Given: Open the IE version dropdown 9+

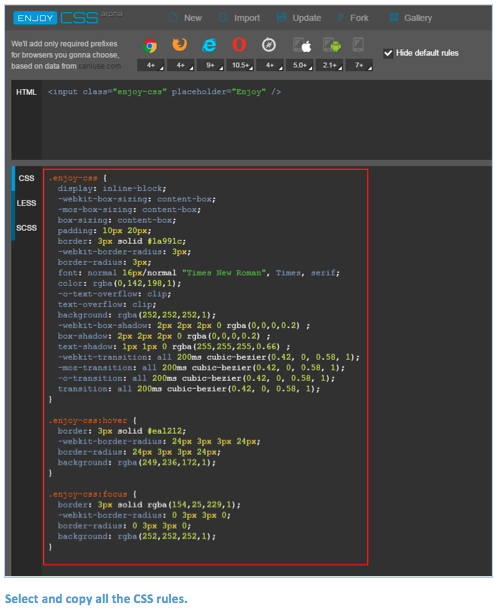Looking at the screenshot, I should pos(210,65).
